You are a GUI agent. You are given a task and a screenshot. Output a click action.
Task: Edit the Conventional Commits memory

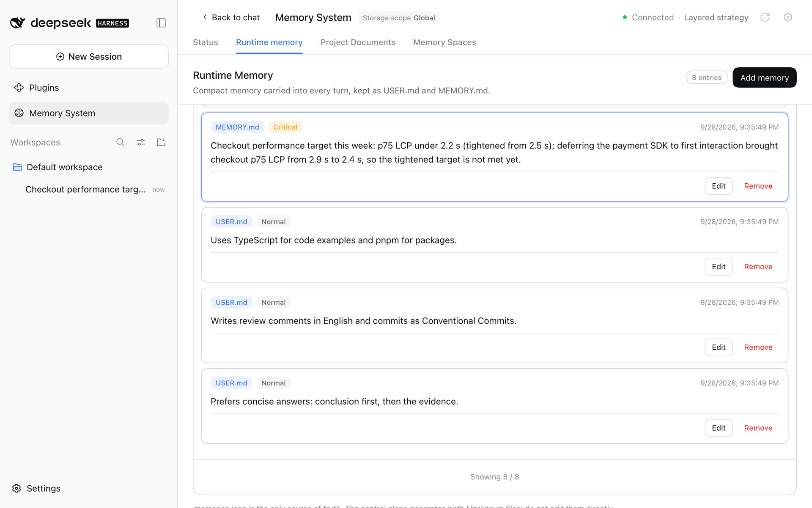[x=719, y=347]
